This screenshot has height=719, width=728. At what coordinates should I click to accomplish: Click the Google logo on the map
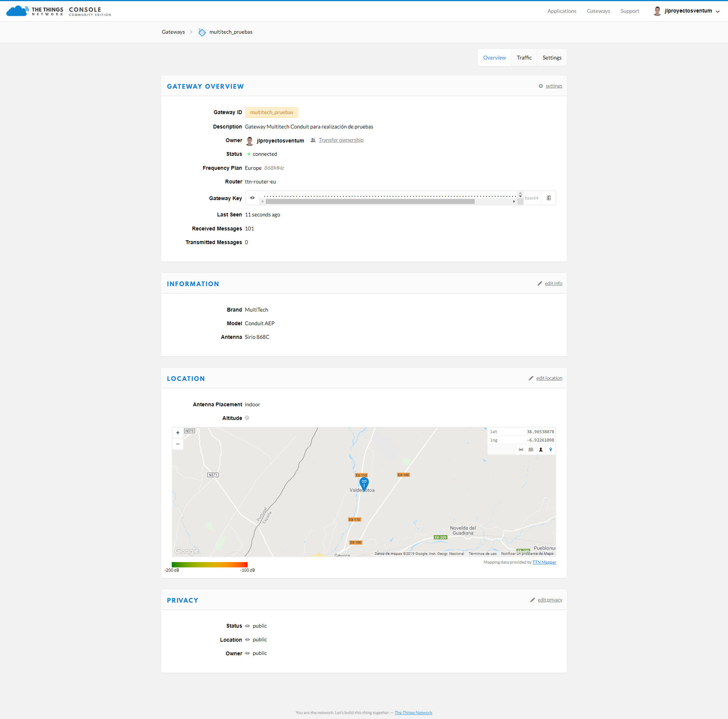(187, 551)
